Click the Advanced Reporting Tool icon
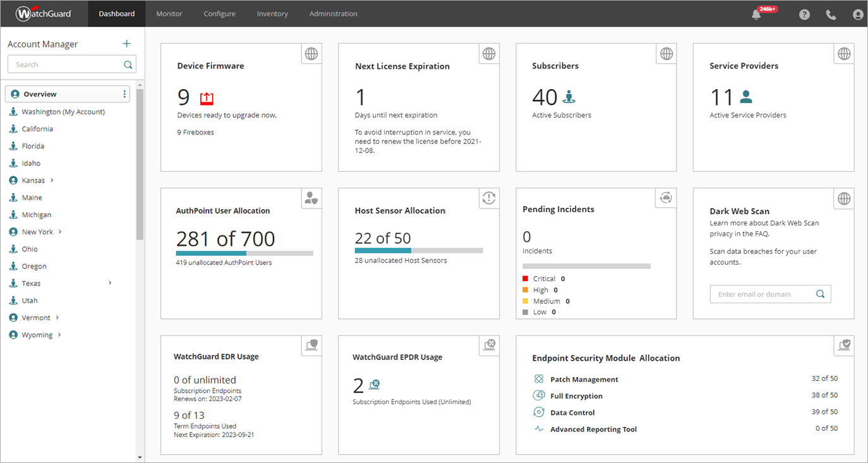The height and width of the screenshot is (463, 868). 539,429
